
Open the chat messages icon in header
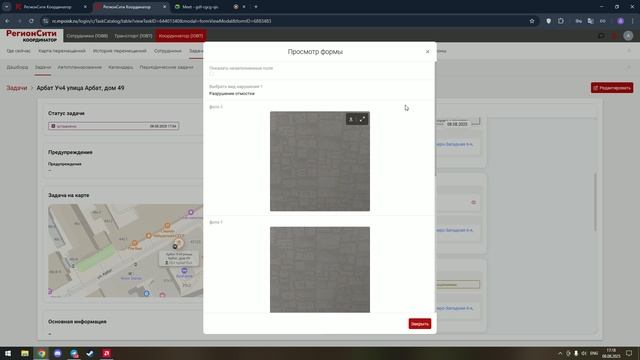[x=601, y=36]
